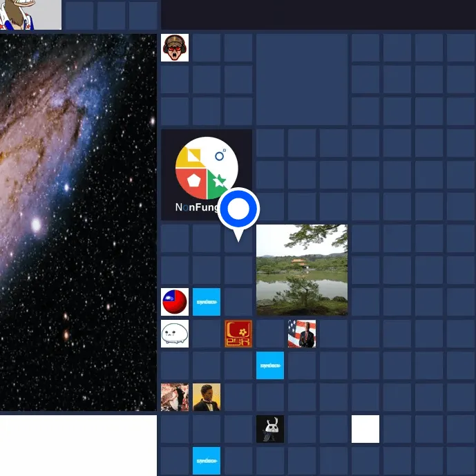Select the orange PSR emblem tile

pyautogui.click(x=238, y=333)
